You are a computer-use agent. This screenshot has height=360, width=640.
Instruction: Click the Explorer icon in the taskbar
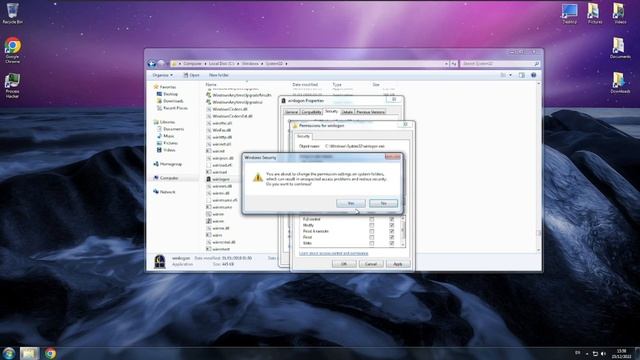[x=29, y=353]
